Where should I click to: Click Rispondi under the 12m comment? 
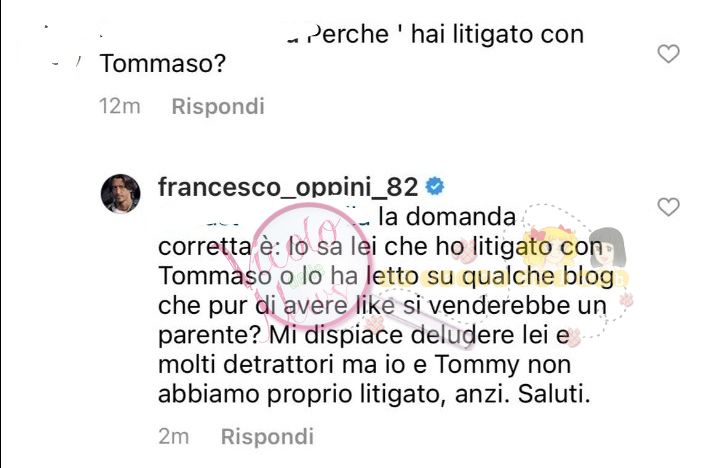click(218, 107)
